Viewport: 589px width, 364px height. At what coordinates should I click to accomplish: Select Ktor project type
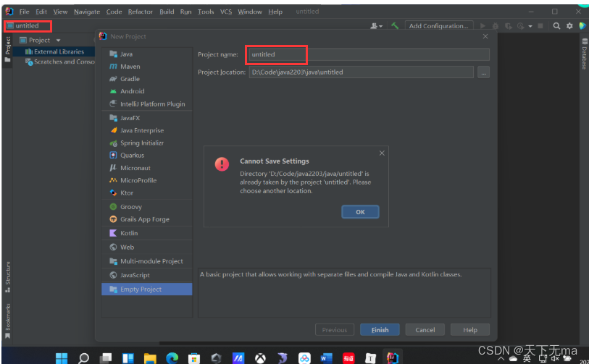coord(146,193)
